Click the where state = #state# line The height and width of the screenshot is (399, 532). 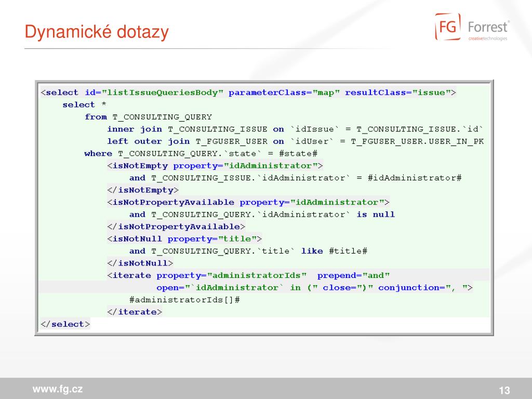pyautogui.click(x=201, y=154)
